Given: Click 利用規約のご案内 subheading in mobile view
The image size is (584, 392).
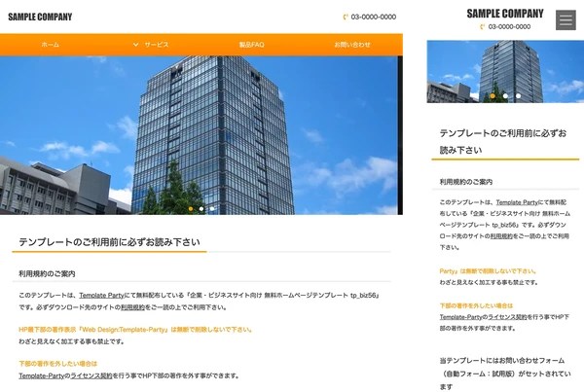Looking at the screenshot, I should (466, 182).
